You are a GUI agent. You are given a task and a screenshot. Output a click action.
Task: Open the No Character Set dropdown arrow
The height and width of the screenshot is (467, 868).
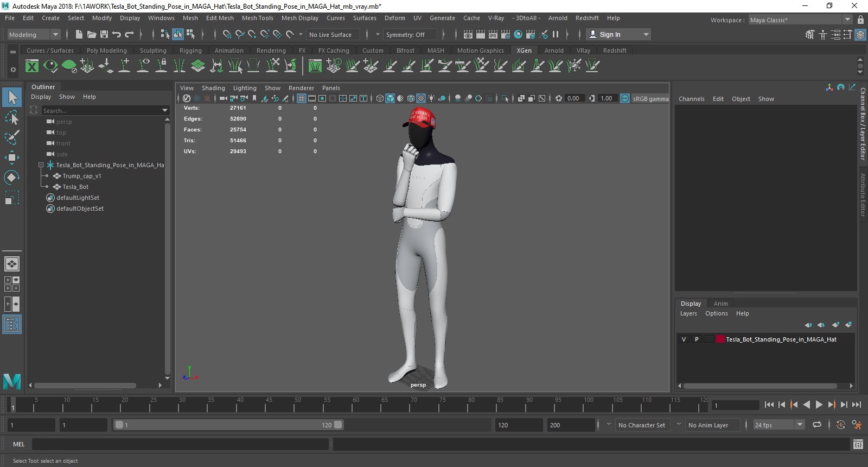click(609, 425)
